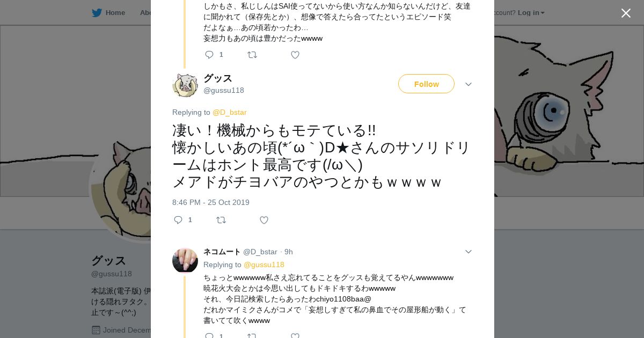The height and width of the screenshot is (338, 644).
Task: Click グッス boar avatar in the tweet
Action: pyautogui.click(x=185, y=85)
